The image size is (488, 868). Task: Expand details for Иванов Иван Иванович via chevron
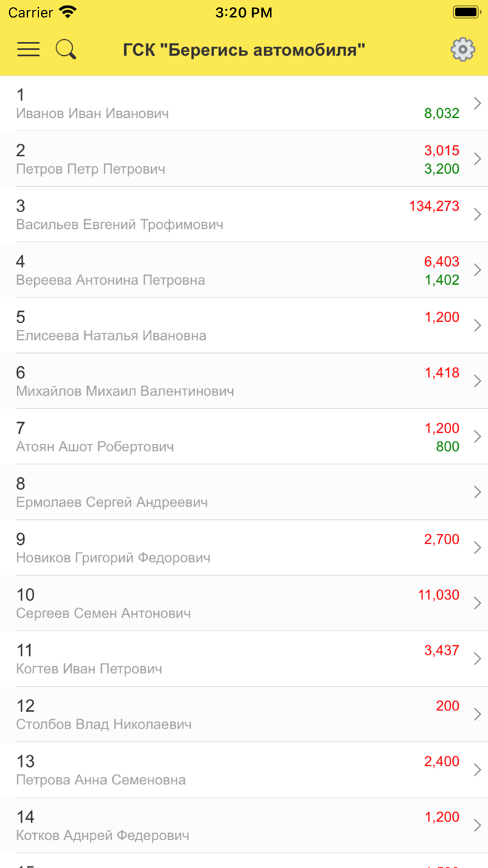(x=476, y=103)
